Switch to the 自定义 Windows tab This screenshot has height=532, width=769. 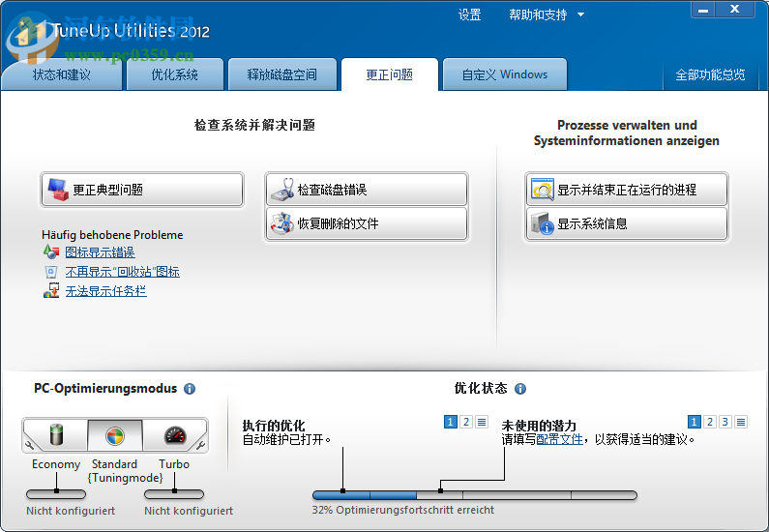[x=505, y=74]
